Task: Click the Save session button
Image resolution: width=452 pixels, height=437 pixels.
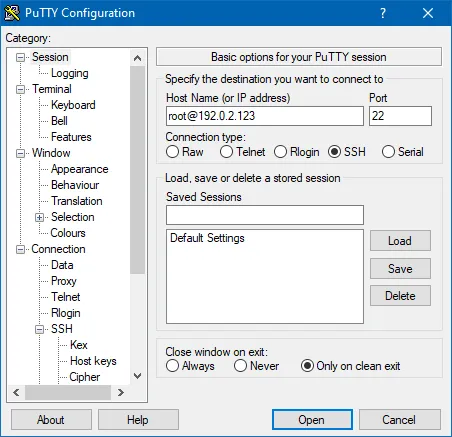Action: pyautogui.click(x=400, y=268)
